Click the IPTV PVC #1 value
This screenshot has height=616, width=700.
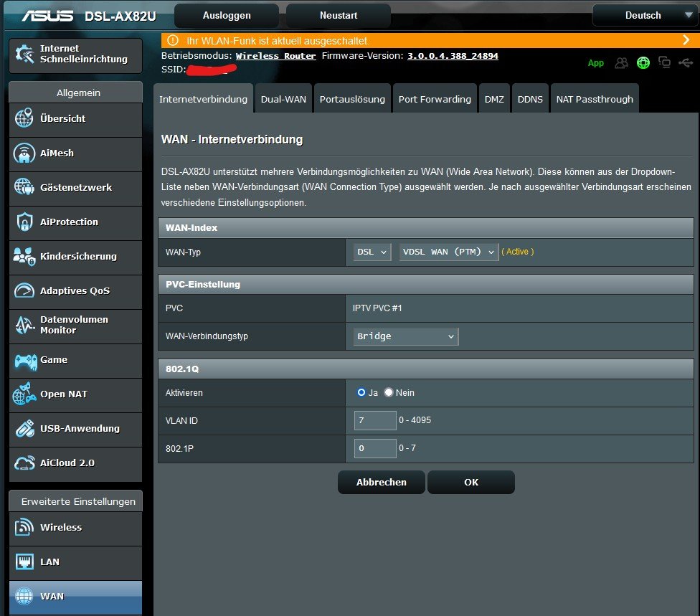click(x=377, y=308)
